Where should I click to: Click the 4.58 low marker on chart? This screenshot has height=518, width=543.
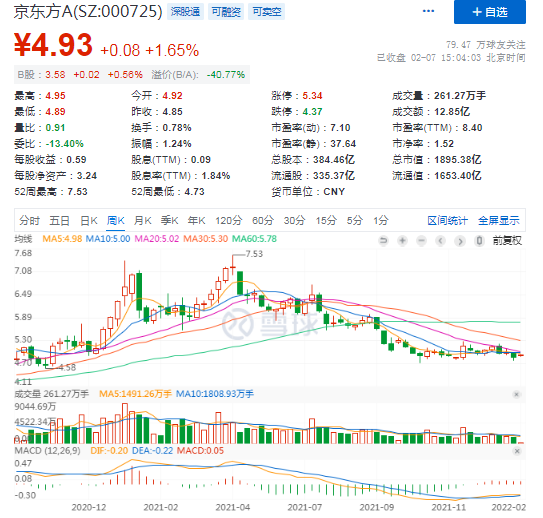tap(67, 367)
